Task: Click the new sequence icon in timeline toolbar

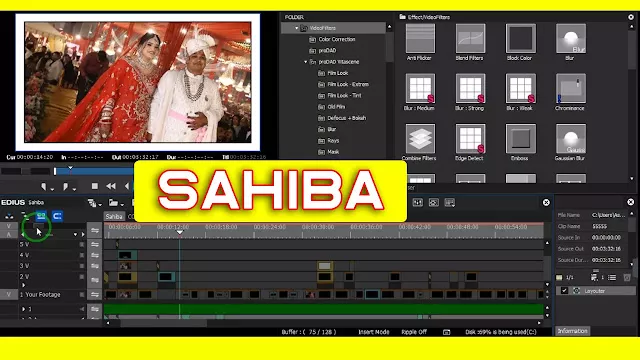Action: [92, 203]
